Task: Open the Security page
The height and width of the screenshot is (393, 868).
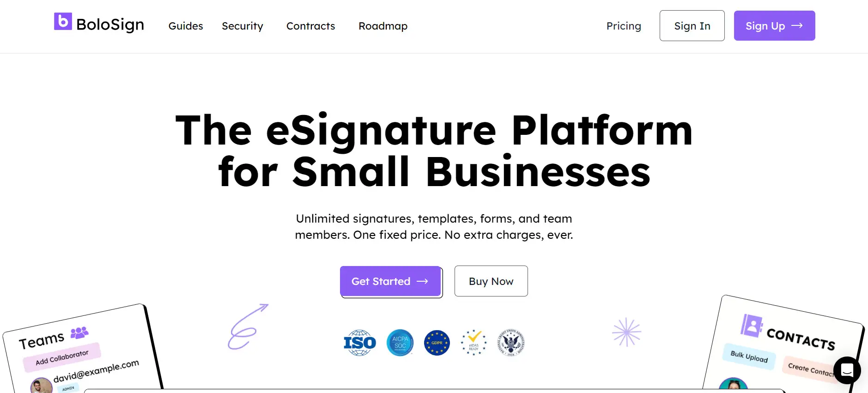Action: click(243, 26)
